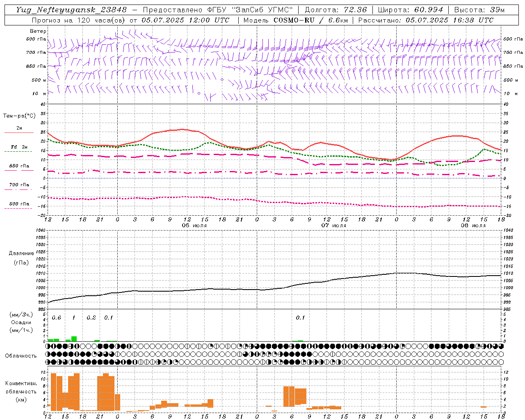525x420 pixels.
Task: Click the (мм/3ч.) precipitation unit label
Action: [21, 315]
